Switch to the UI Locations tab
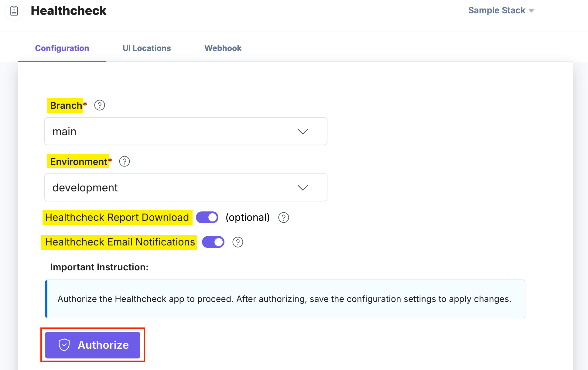 (x=146, y=48)
